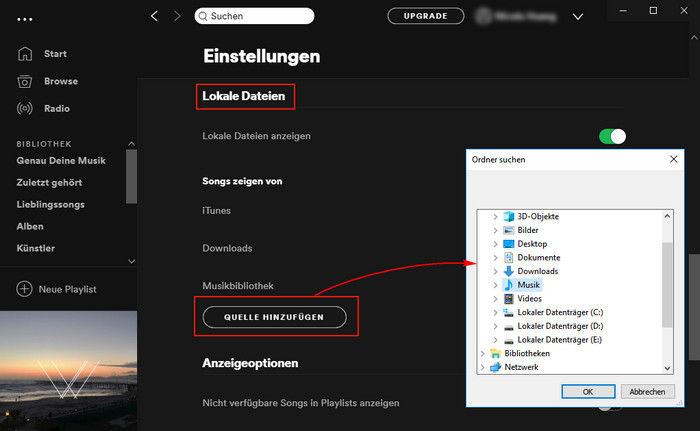The height and width of the screenshot is (431, 700).
Task: Click the sidebar library scrollbar thumb
Action: (x=131, y=176)
